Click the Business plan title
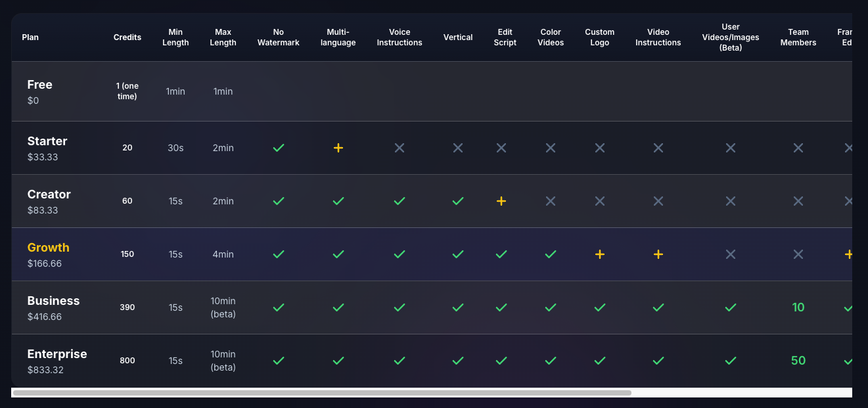Screen dimensions: 868x408 tap(53, 301)
